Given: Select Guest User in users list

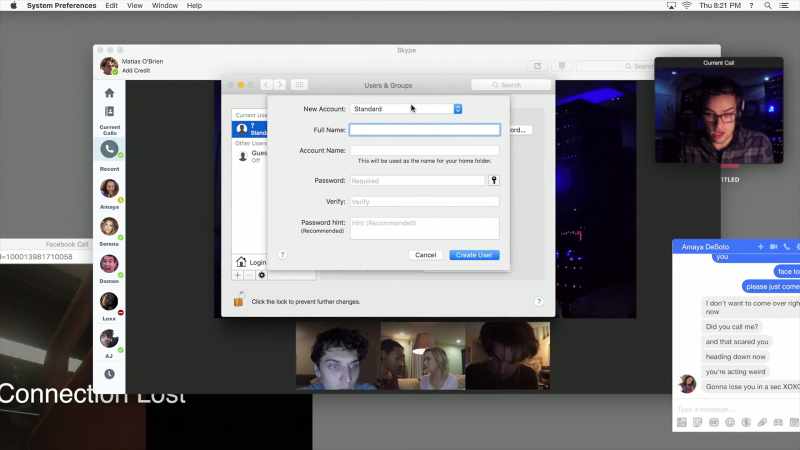Looking at the screenshot, I should tap(250, 156).
